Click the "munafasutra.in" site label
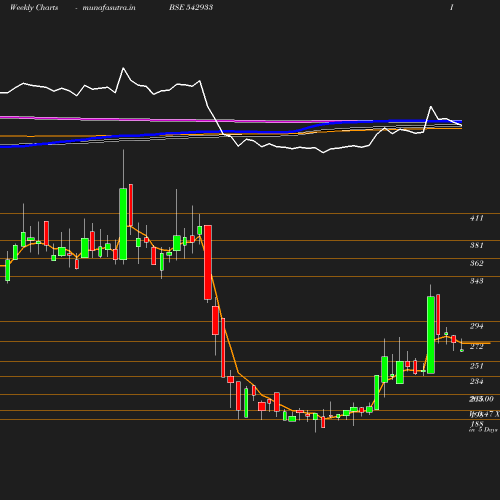This screenshot has width=500, height=500. point(109,7)
